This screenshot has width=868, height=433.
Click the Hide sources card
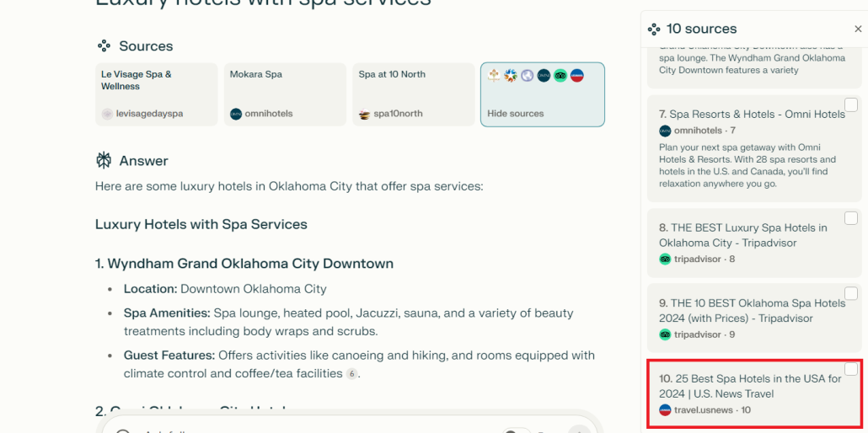(543, 94)
